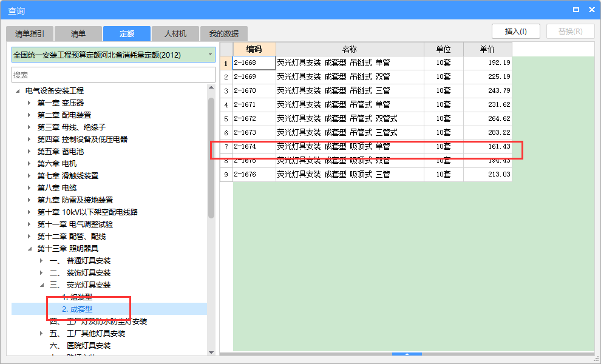Expand 第四章 控制设备及低压电器 node
601x364 pixels.
[29, 140]
